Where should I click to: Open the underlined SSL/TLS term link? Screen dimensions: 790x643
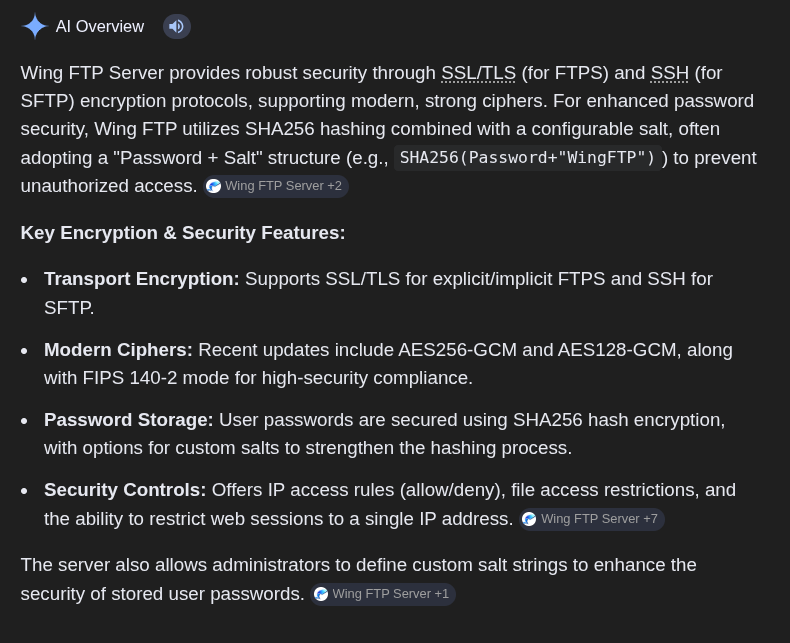(x=479, y=73)
